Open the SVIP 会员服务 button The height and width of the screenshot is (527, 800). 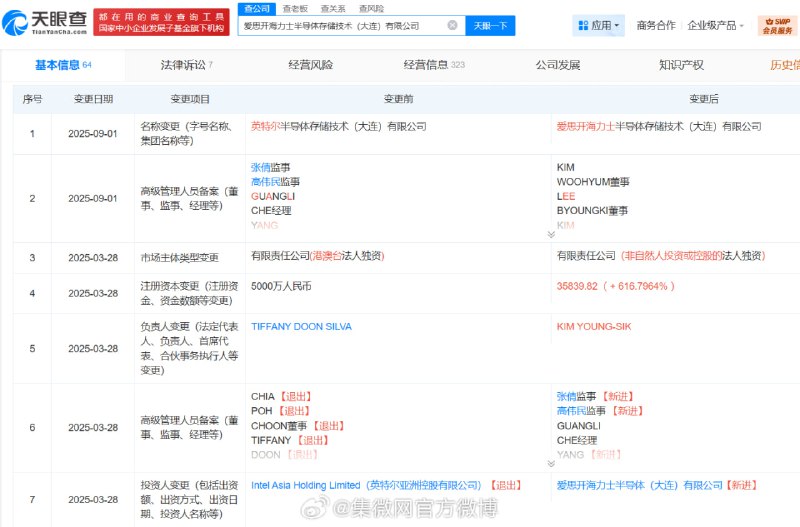(778, 26)
